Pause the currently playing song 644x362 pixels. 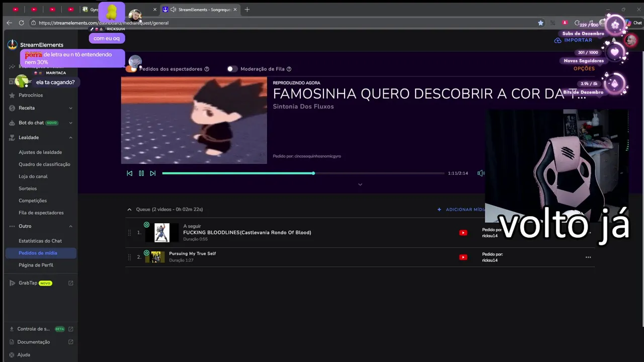pos(141,173)
